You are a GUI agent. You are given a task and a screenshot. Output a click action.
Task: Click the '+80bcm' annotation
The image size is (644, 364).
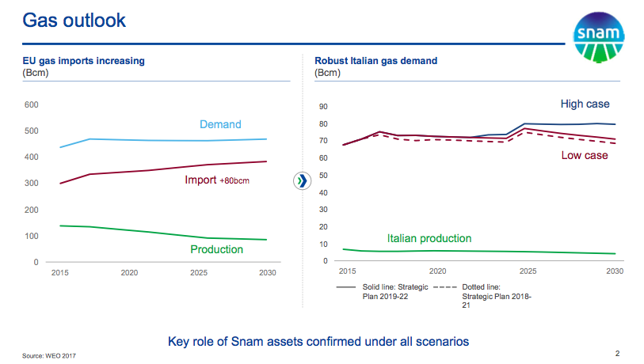click(236, 180)
